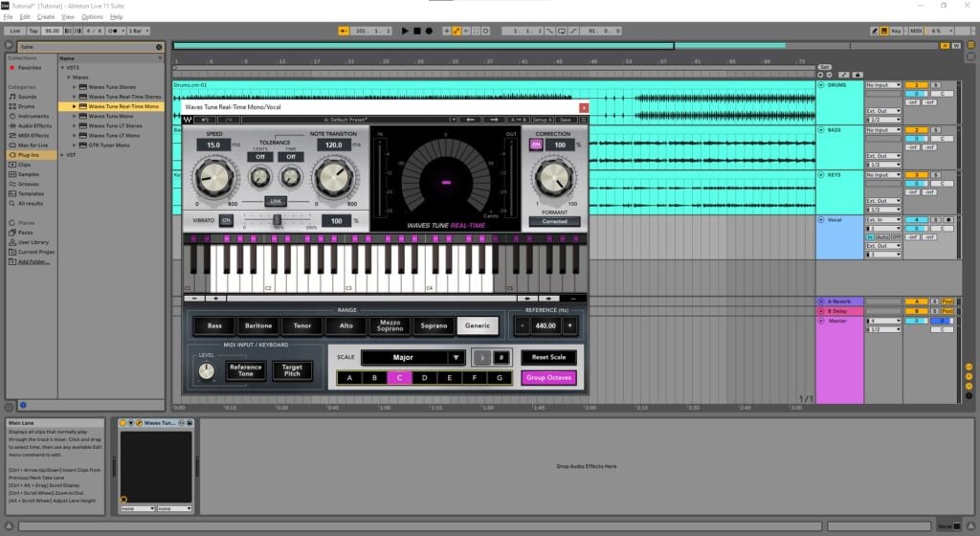This screenshot has height=536, width=980.
Task: Open the View menu
Action: click(68, 17)
